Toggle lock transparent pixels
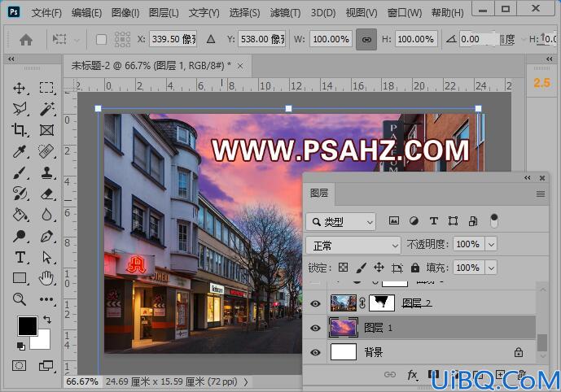Screen dimensions: 561x392 343,268
